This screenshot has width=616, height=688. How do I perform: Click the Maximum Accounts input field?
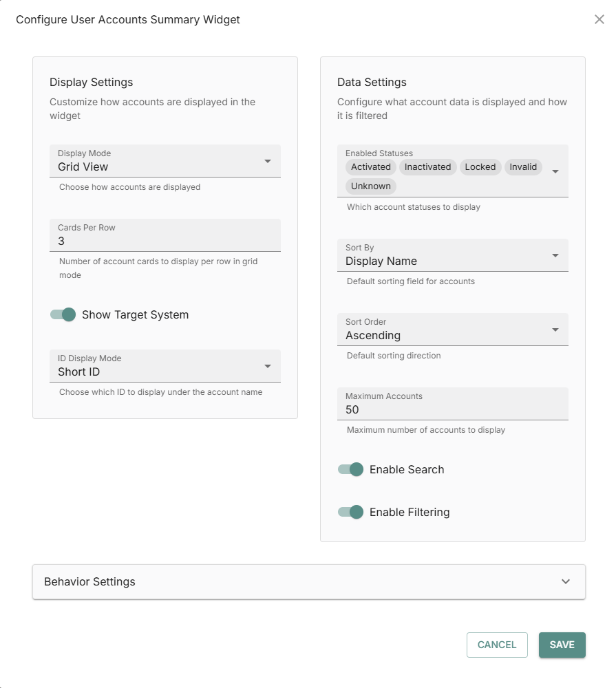point(452,407)
